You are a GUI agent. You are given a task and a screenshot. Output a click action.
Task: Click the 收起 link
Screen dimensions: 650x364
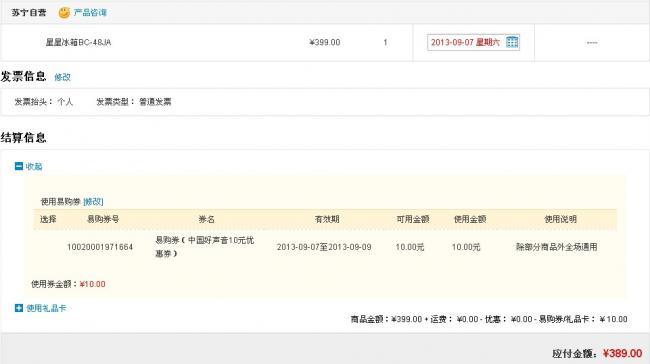click(34, 166)
